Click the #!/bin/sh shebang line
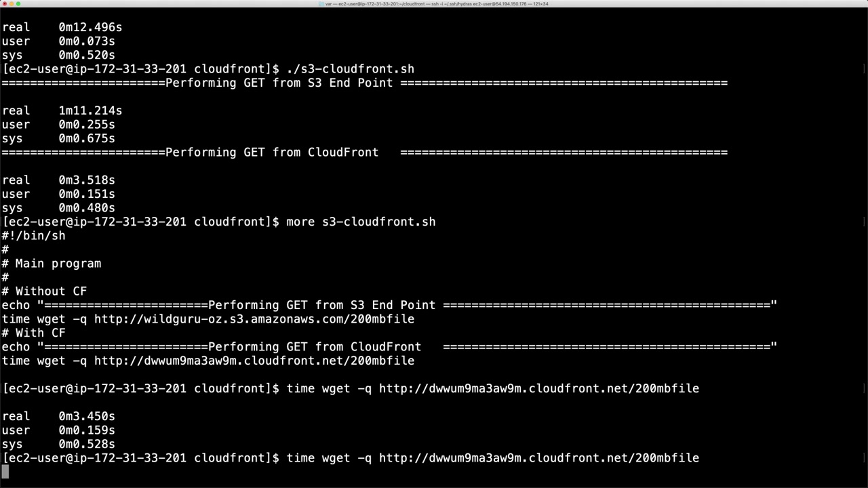868x488 pixels. [34, 236]
